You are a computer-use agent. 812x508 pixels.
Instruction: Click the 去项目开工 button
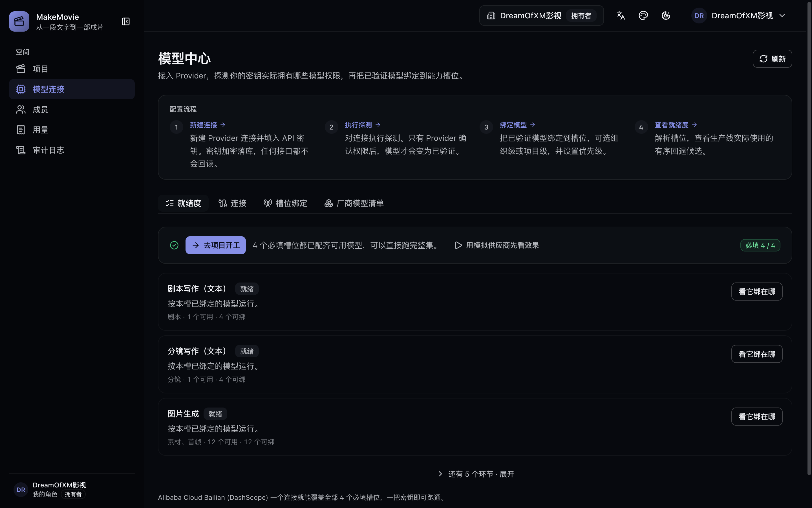click(x=215, y=245)
